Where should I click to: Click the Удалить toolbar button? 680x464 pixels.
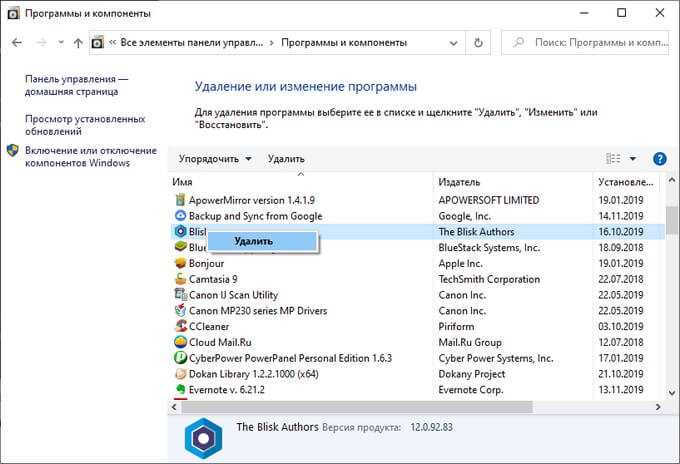286,159
